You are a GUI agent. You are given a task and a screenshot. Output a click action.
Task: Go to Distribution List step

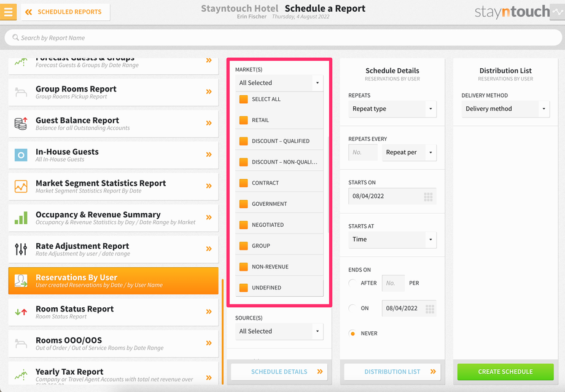[x=392, y=372]
